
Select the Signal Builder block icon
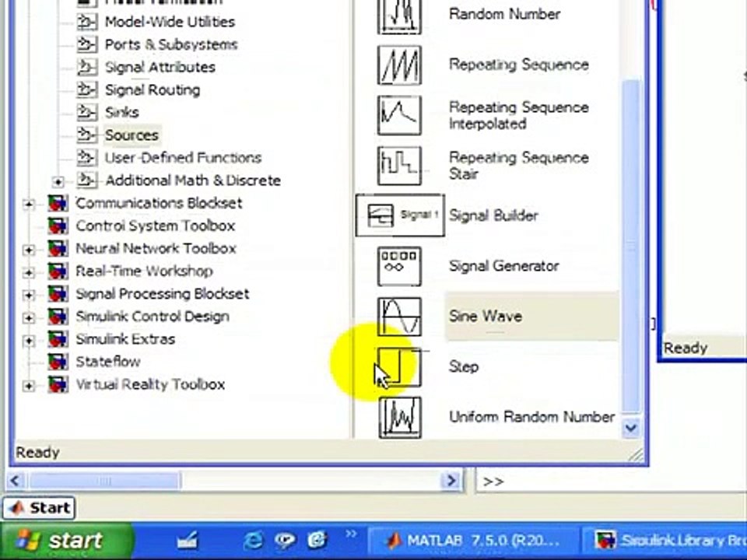[400, 215]
